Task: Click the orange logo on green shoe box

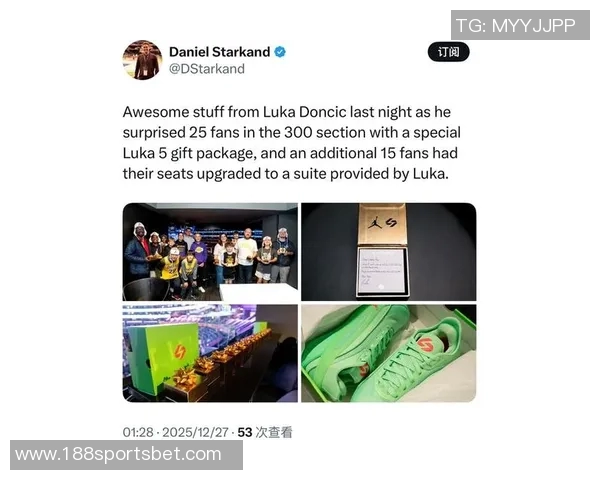Action: tap(179, 353)
